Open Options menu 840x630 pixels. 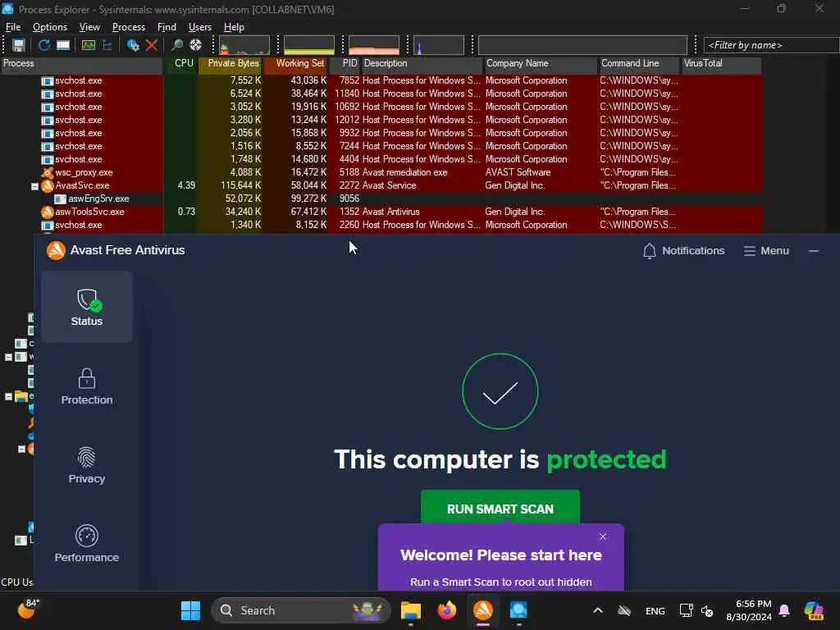coord(50,27)
